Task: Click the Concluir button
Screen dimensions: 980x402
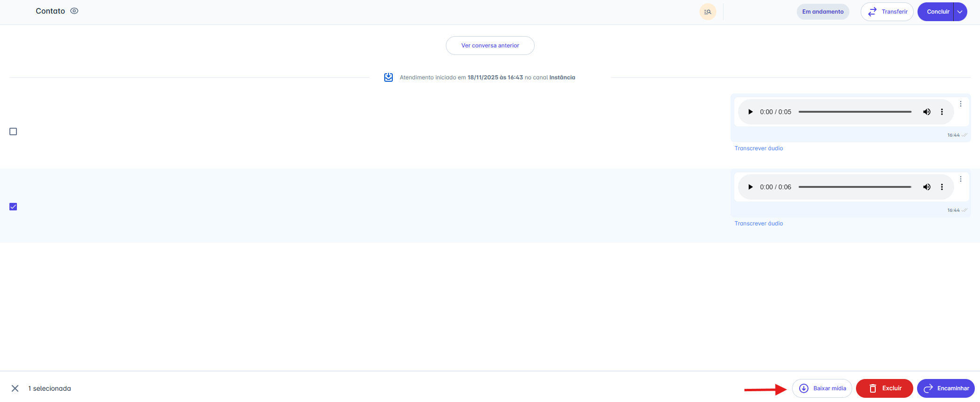Action: point(937,12)
